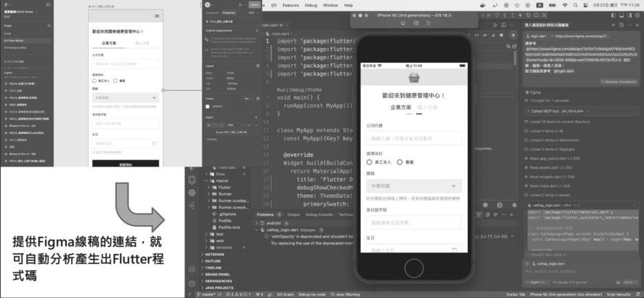Switch to the Output tab in bottom panel
The width and height of the screenshot is (644, 298).
[x=293, y=214]
